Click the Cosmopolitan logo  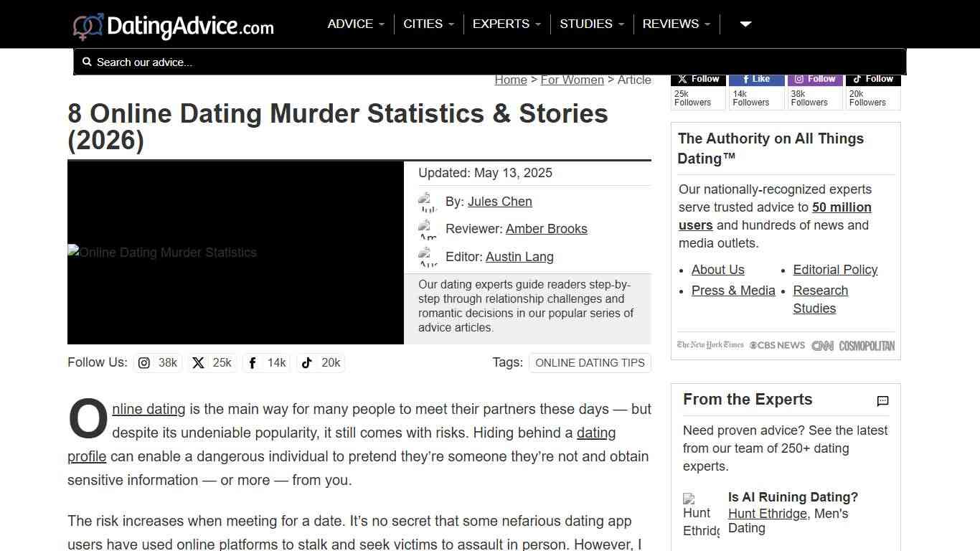pos(867,345)
